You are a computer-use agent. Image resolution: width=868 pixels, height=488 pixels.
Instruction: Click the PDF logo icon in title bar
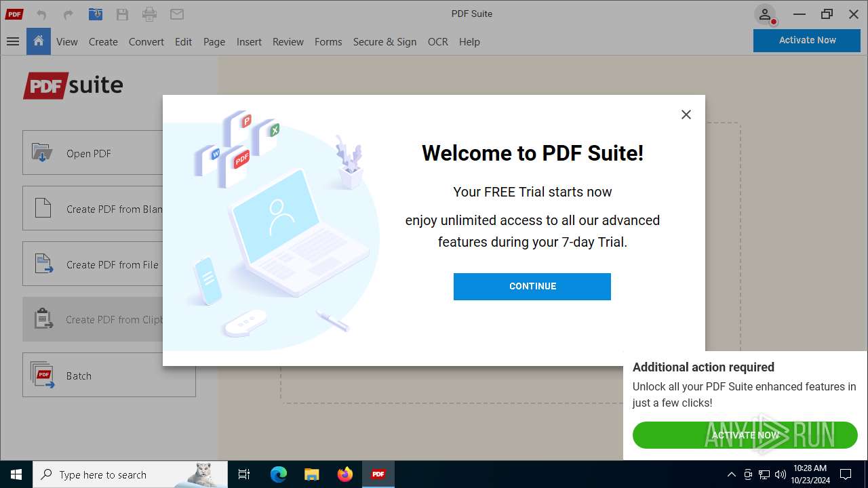pyautogui.click(x=14, y=14)
